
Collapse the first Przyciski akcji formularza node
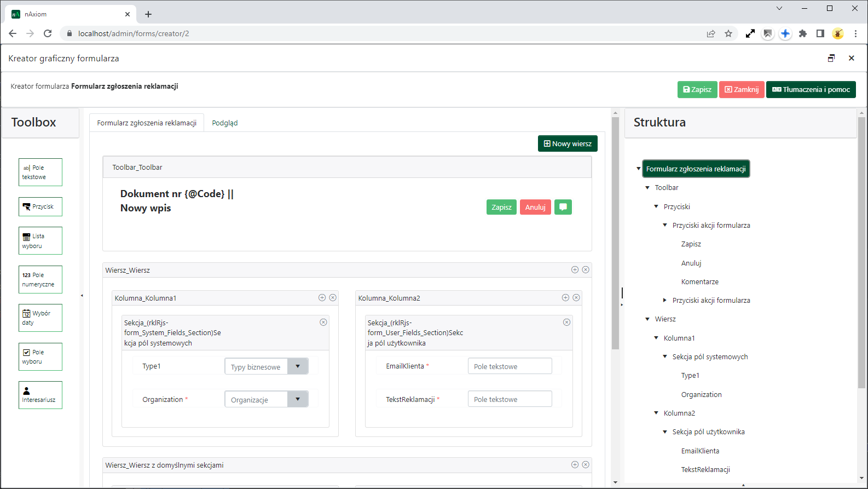(665, 225)
